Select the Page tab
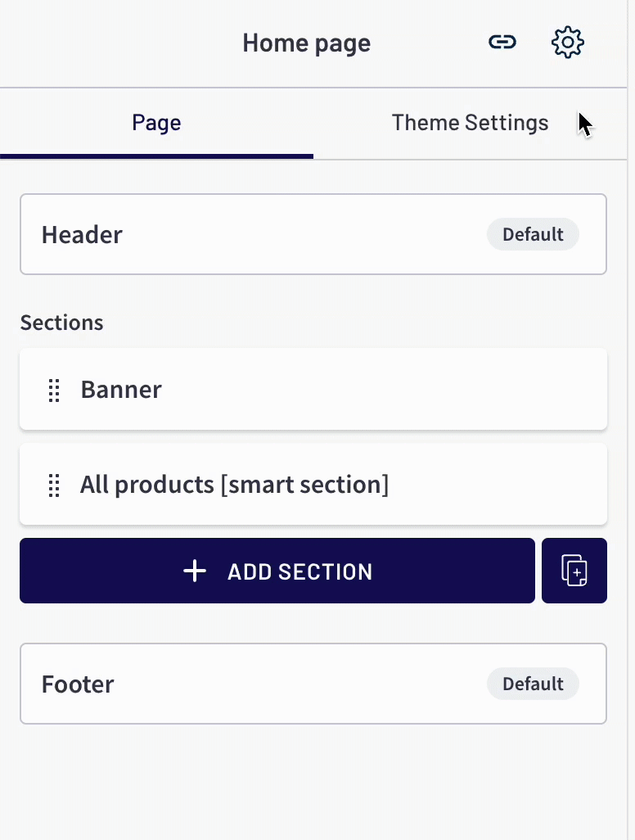 point(156,123)
